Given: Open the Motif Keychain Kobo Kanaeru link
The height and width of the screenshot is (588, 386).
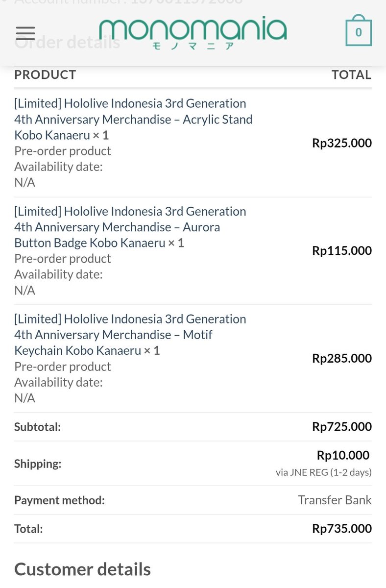Looking at the screenshot, I should [130, 335].
